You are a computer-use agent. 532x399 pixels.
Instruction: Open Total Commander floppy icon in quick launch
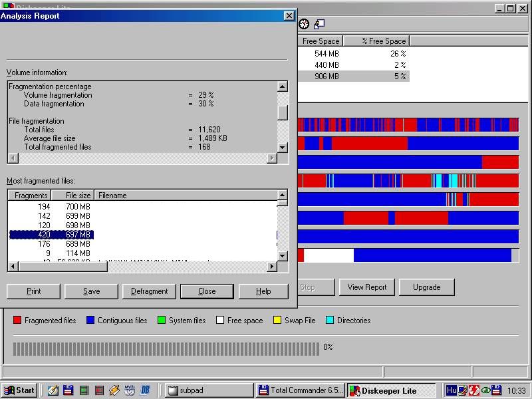click(68, 390)
